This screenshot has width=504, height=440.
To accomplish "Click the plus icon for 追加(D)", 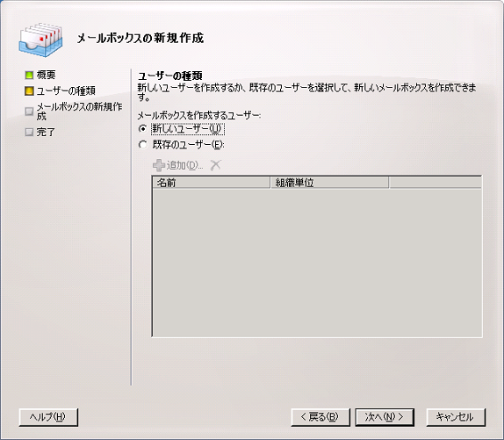I will click(x=159, y=165).
